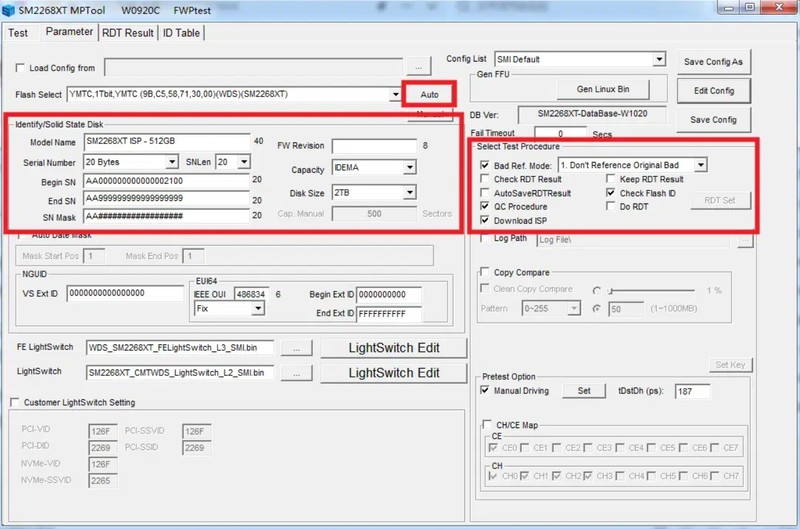Enable the Load Config from checkbox
Screen dimensions: 800x529
pos(22,68)
